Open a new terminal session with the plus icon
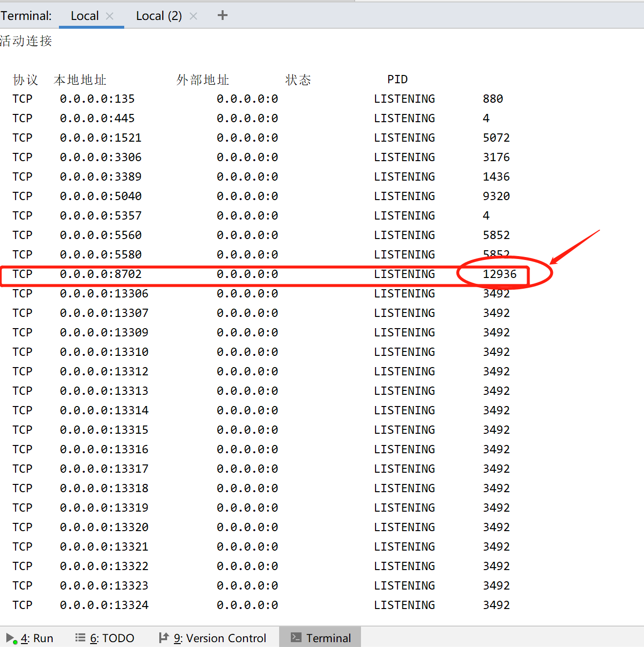Viewport: 644px width, 647px height. pos(223,15)
